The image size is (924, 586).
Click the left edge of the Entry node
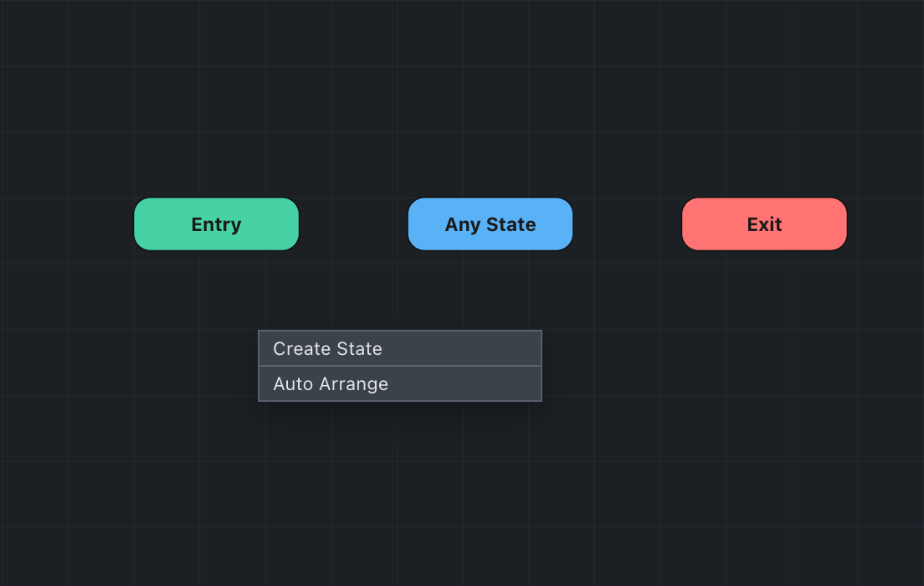(x=137, y=224)
